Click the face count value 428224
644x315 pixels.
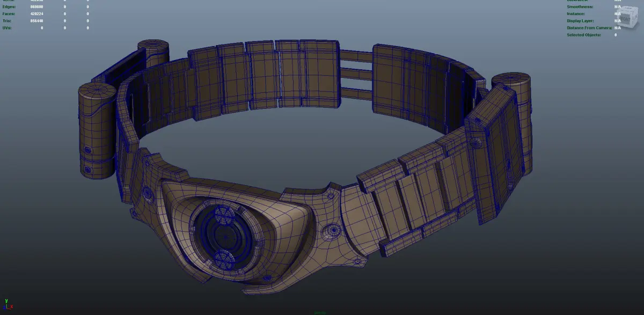click(x=37, y=13)
